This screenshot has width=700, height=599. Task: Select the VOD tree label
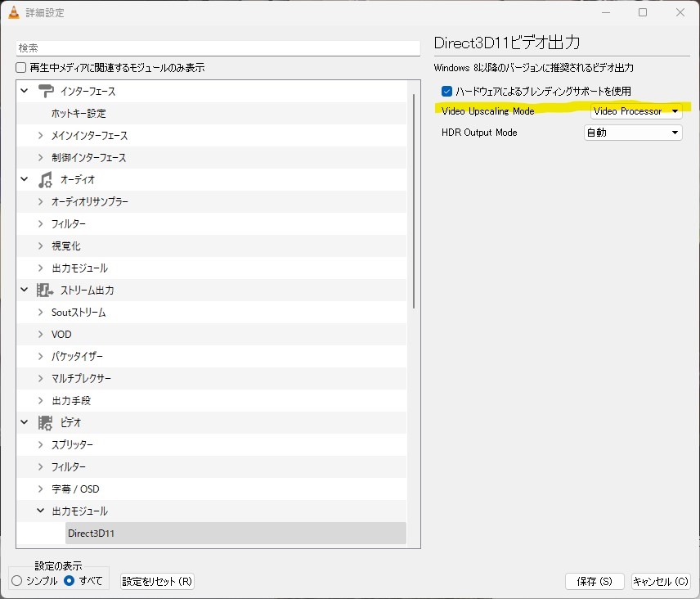pos(61,335)
